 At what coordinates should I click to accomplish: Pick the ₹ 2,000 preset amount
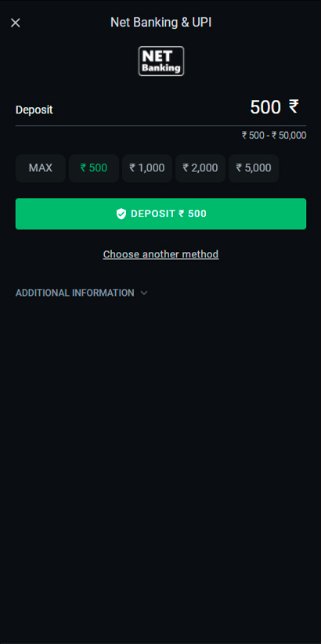point(200,168)
